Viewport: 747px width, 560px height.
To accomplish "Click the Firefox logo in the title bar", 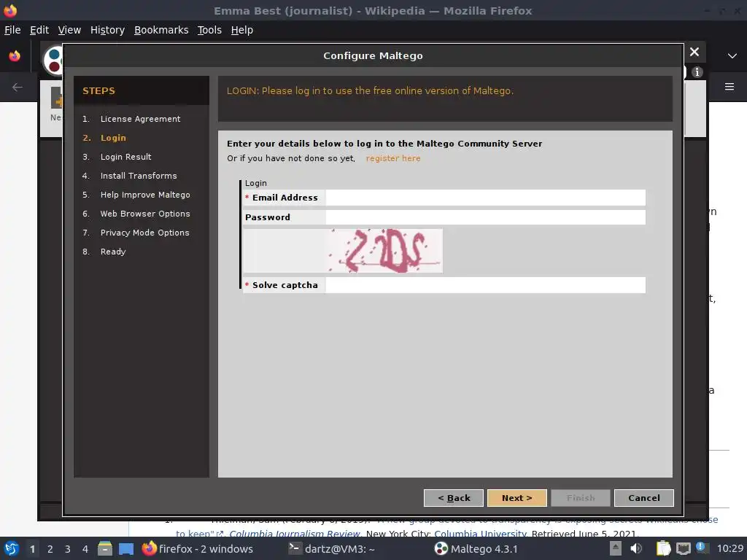I will coord(10,10).
